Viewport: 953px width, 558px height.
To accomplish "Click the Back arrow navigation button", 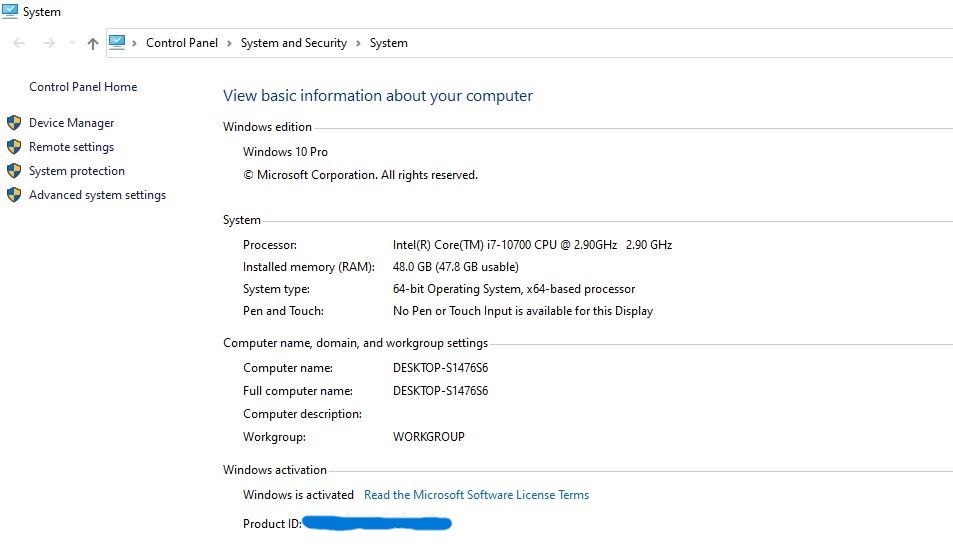I will (19, 43).
